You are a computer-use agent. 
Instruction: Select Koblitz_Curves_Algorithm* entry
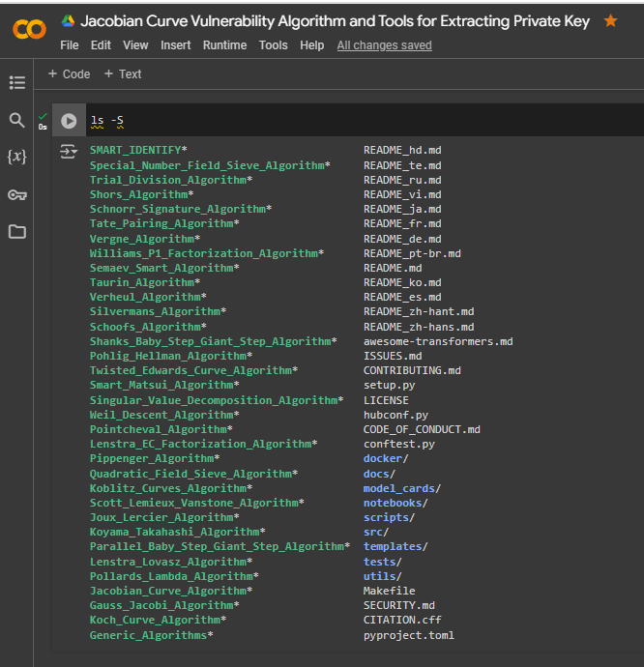tap(171, 488)
